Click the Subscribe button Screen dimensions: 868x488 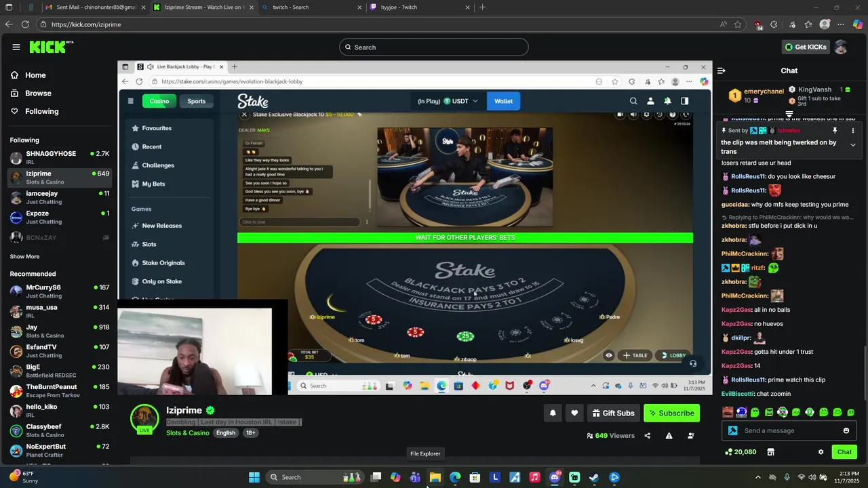(671, 413)
